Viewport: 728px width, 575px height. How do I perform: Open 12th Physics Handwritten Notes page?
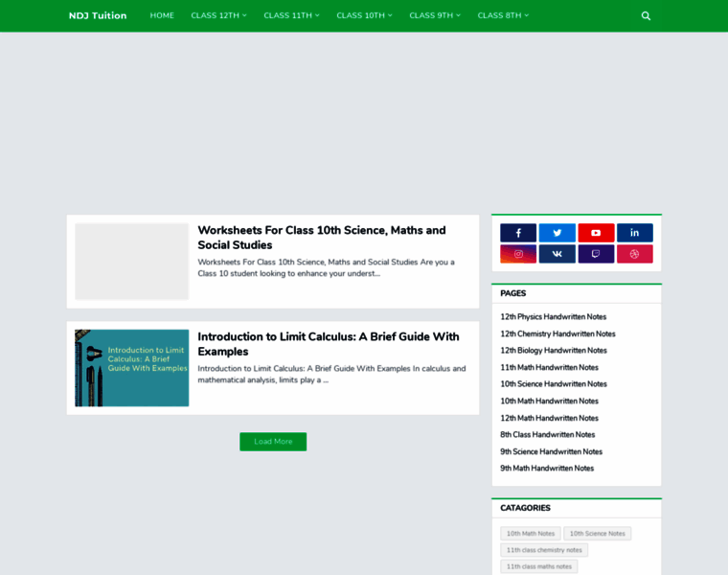pyautogui.click(x=553, y=317)
